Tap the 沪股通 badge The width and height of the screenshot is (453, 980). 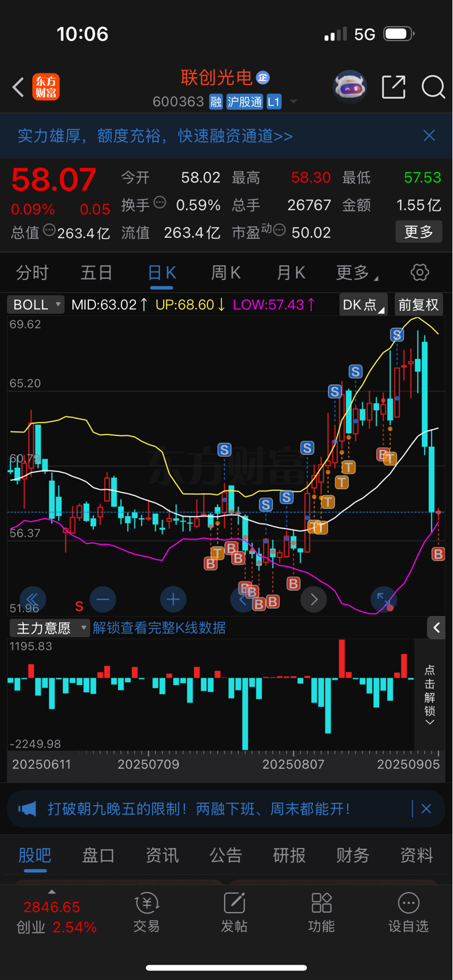coord(244,102)
